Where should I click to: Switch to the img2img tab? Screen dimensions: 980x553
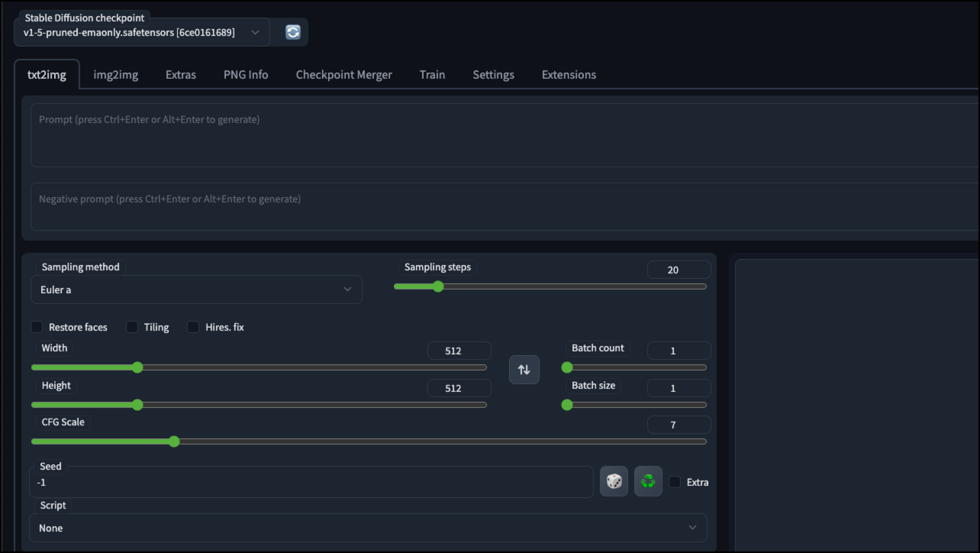point(116,74)
